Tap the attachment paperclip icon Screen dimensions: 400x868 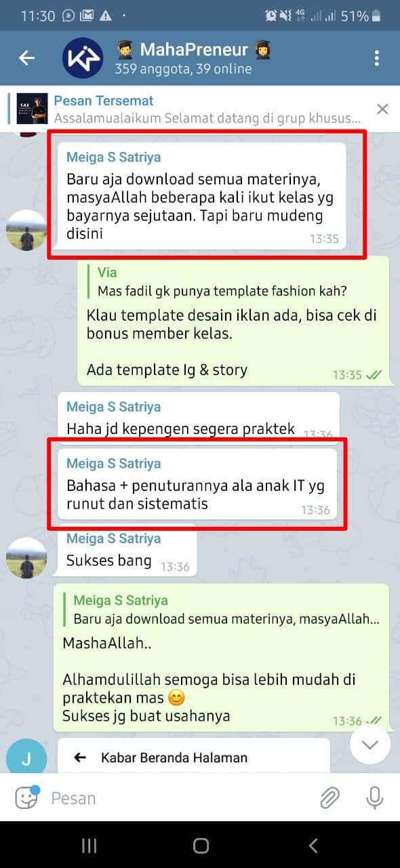[329, 798]
